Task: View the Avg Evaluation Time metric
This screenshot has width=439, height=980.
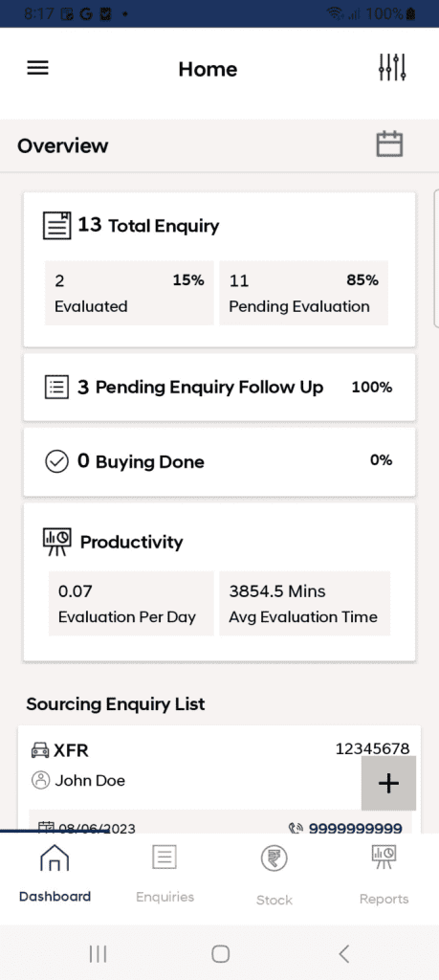Action: point(305,603)
